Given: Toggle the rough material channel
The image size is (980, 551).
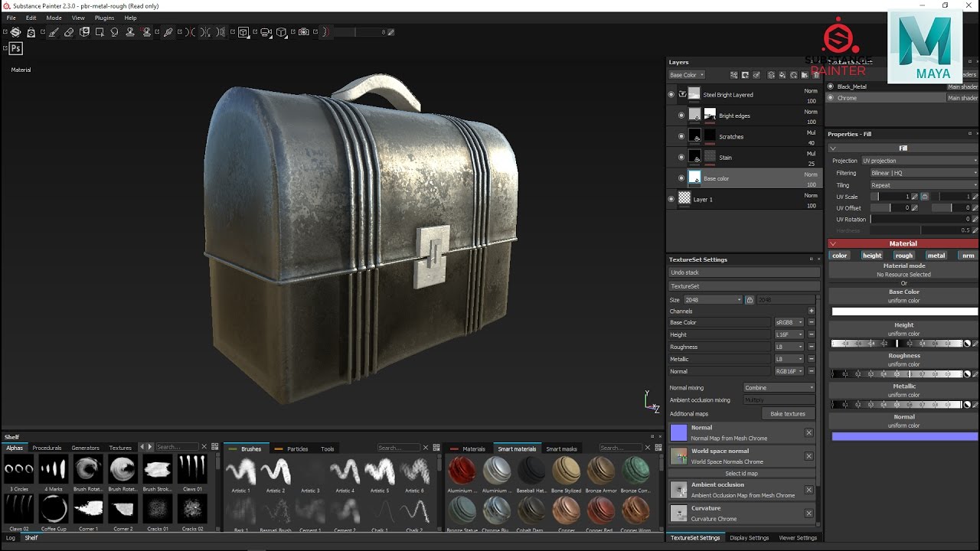Looking at the screenshot, I should pos(904,256).
